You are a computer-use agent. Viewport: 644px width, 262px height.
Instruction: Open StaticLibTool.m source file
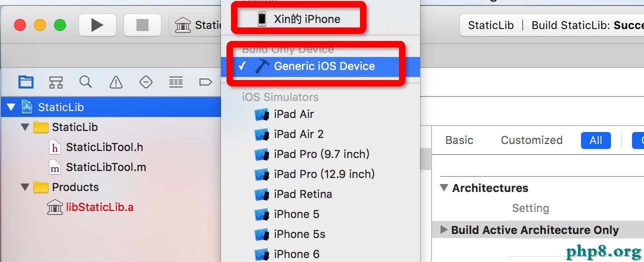click(x=105, y=167)
